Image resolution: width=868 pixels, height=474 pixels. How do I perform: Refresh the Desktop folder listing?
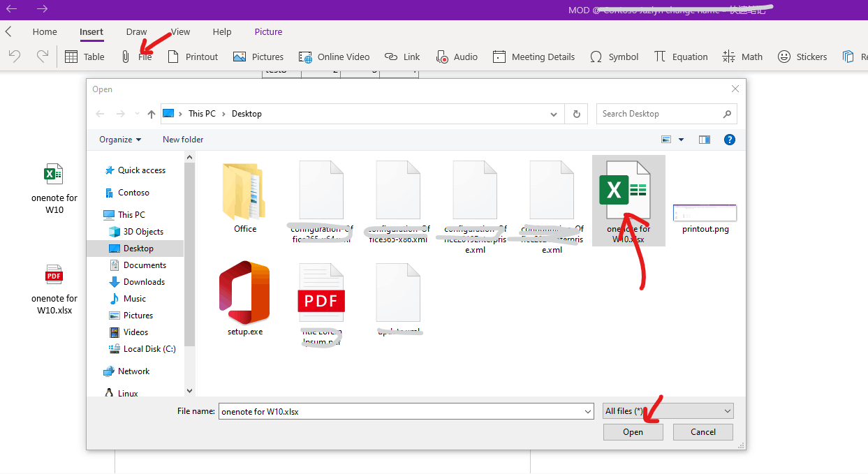[576, 114]
